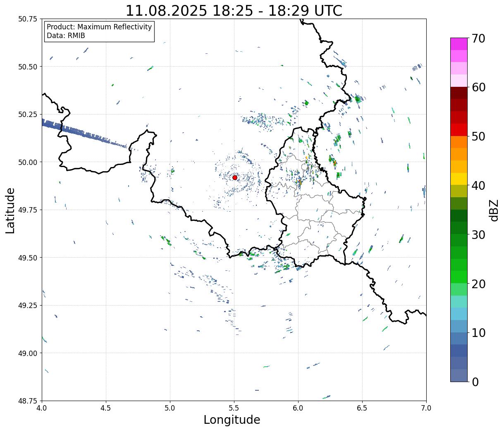Click the plot title '11.08.2025 18:25 - 18:29 UTC'
The height and width of the screenshot is (430, 504).
[x=234, y=10]
